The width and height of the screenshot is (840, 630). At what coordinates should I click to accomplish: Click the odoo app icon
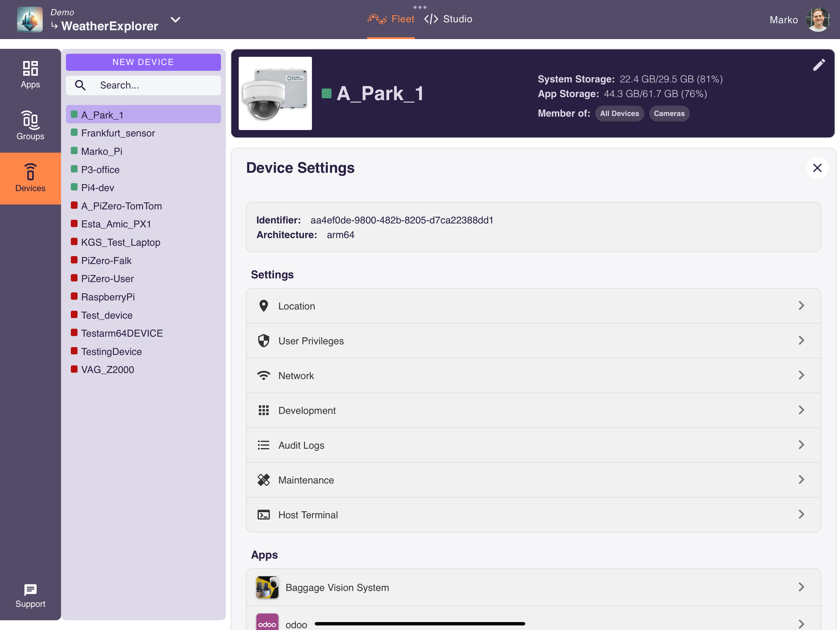click(267, 622)
